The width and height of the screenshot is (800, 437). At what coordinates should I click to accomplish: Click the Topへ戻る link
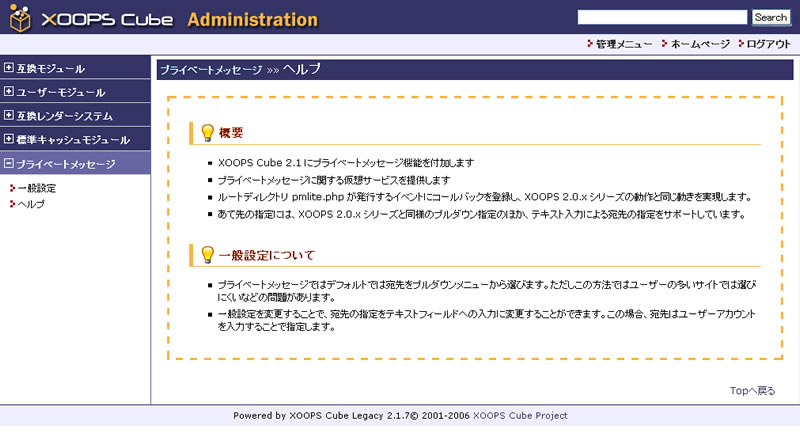pyautogui.click(x=752, y=391)
